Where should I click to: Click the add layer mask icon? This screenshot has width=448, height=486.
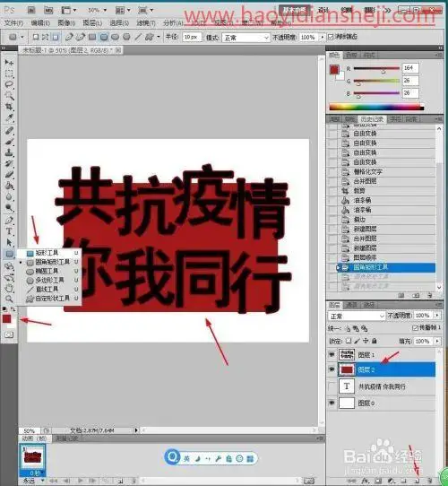click(378, 481)
